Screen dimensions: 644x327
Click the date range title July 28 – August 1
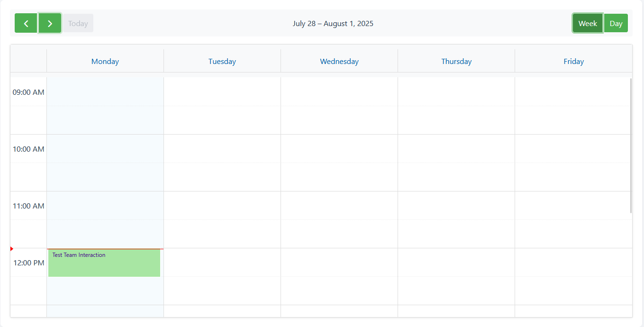(x=333, y=23)
